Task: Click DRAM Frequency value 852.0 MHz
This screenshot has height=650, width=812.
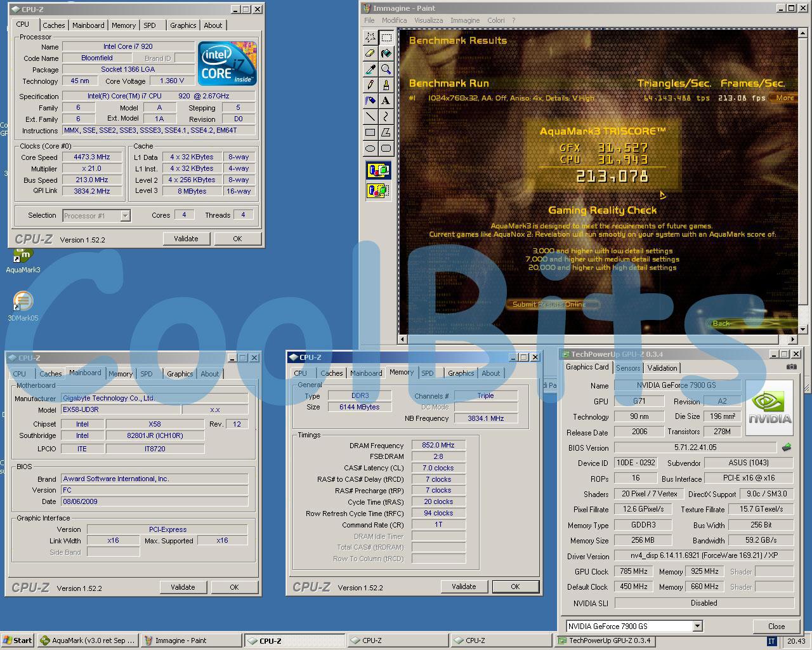Action: click(x=438, y=445)
